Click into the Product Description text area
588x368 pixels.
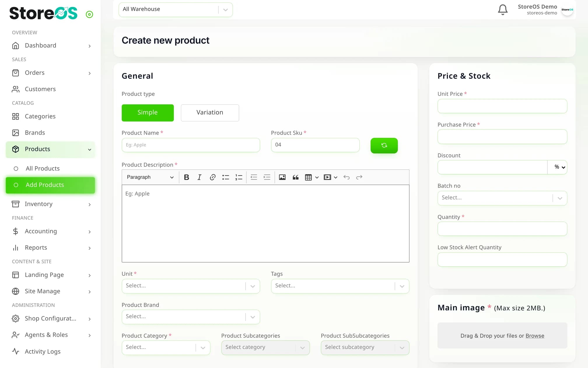coord(265,223)
